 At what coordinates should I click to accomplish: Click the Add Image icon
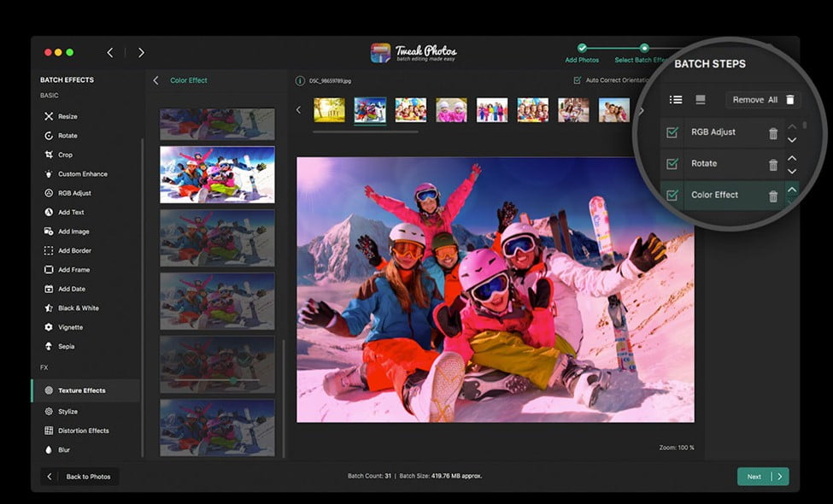pyautogui.click(x=49, y=231)
